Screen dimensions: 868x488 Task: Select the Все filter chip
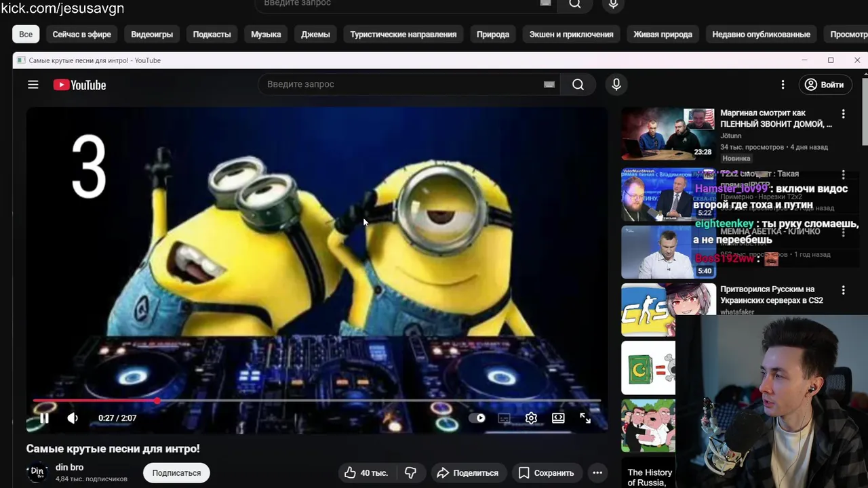click(x=26, y=34)
